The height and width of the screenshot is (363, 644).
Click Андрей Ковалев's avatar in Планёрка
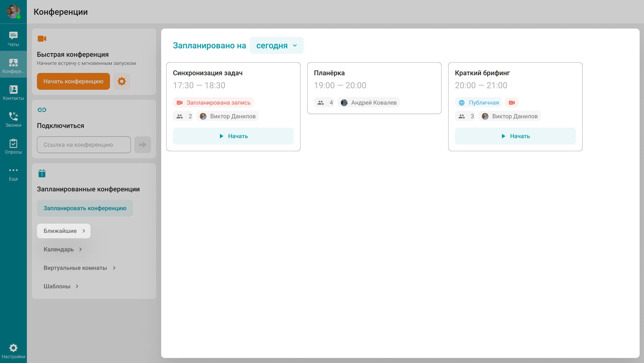click(344, 103)
